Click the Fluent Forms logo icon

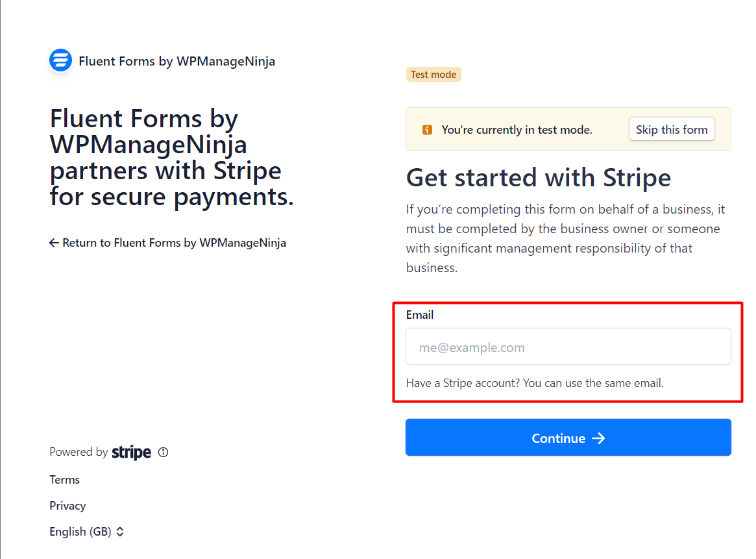pos(60,61)
